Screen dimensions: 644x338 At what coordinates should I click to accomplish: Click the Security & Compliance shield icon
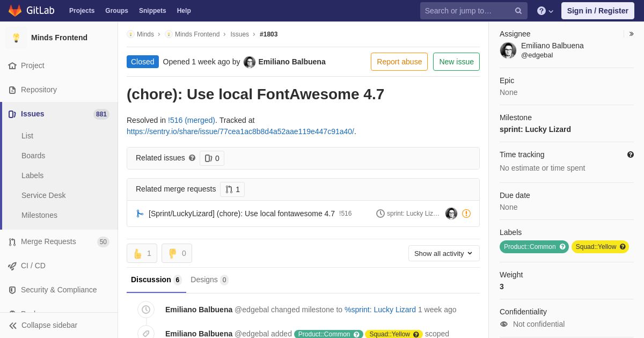coord(12,290)
